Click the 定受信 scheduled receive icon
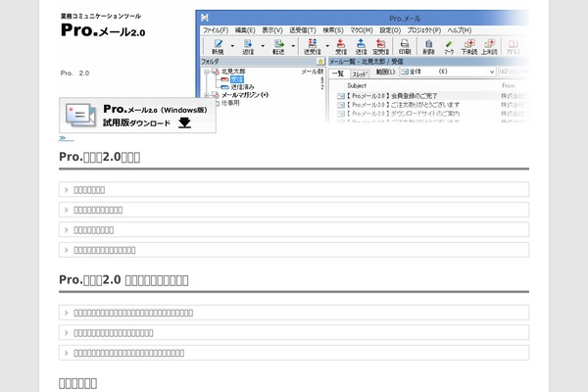Image resolution: width=588 pixels, height=392 pixels. click(x=380, y=47)
